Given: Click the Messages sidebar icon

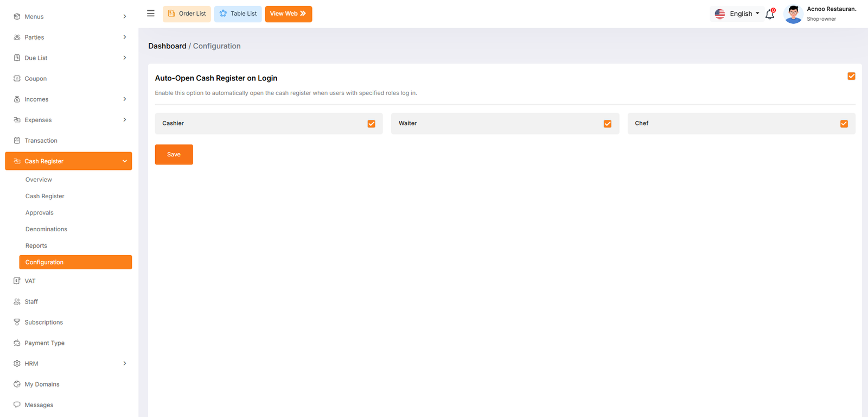Looking at the screenshot, I should 17,405.
